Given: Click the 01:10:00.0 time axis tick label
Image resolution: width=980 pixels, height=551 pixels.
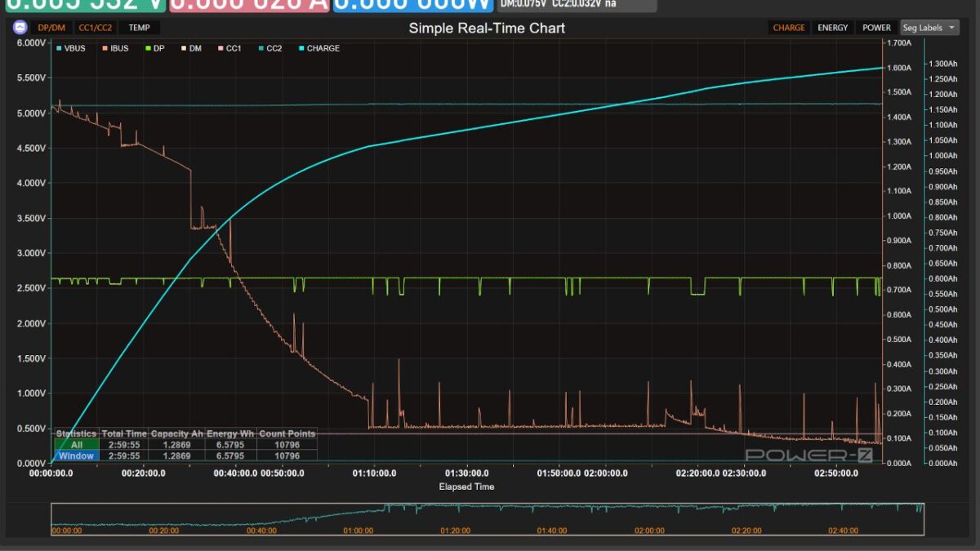Looking at the screenshot, I should [374, 473].
